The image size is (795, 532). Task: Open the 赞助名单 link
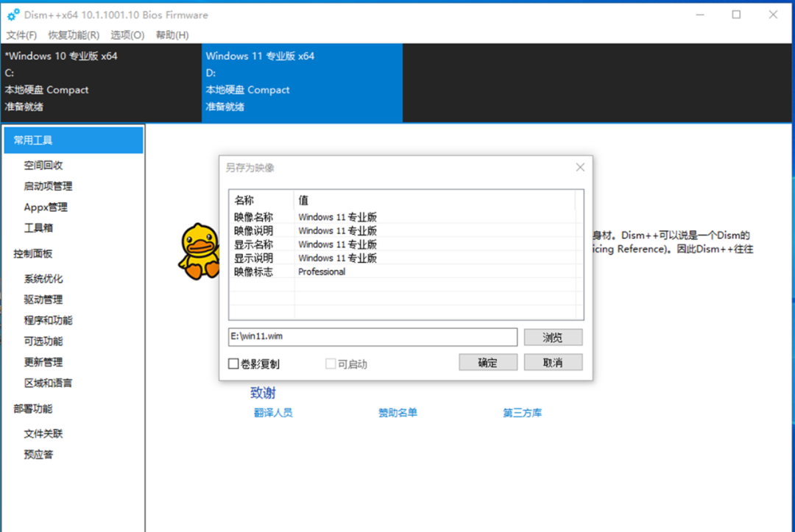pyautogui.click(x=398, y=413)
